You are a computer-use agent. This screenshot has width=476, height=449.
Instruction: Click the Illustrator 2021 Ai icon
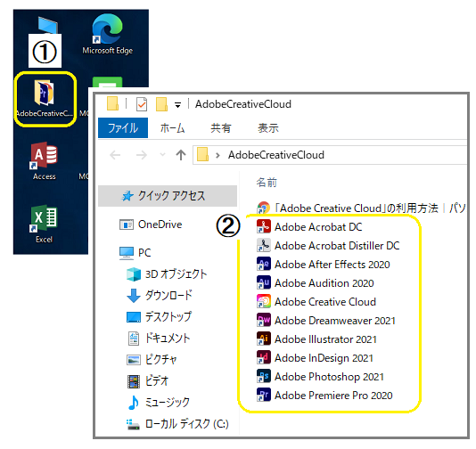(264, 339)
